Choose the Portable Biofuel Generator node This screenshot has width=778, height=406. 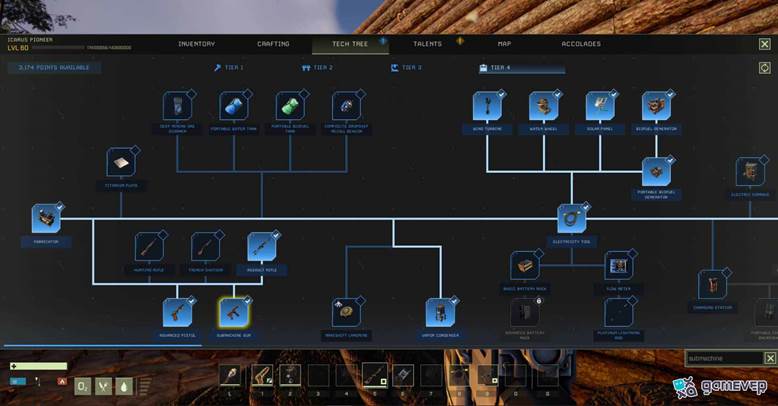(656, 172)
